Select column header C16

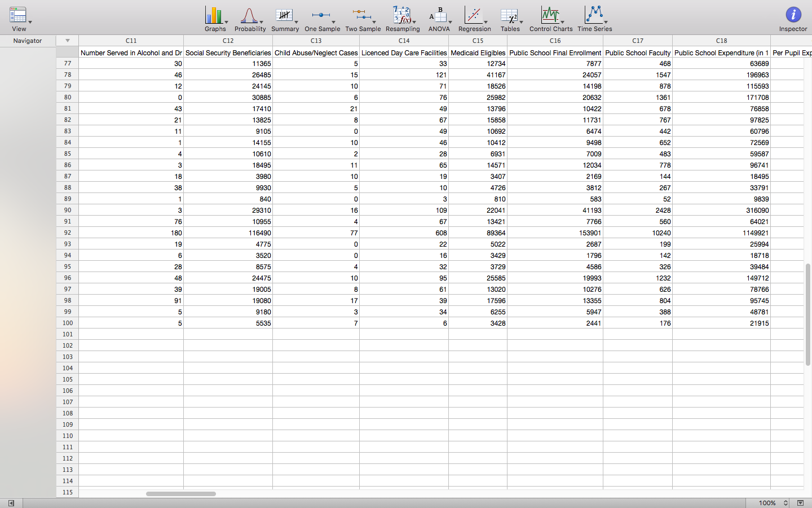[555, 41]
